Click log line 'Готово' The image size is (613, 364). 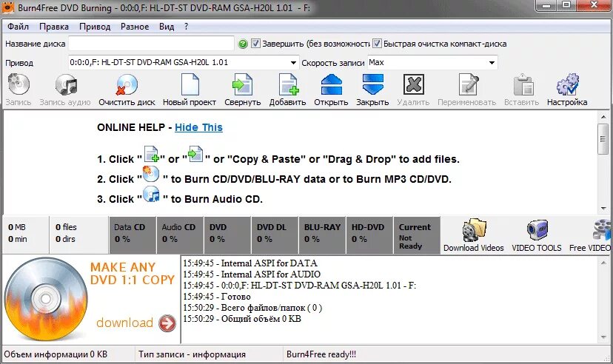pos(217,297)
